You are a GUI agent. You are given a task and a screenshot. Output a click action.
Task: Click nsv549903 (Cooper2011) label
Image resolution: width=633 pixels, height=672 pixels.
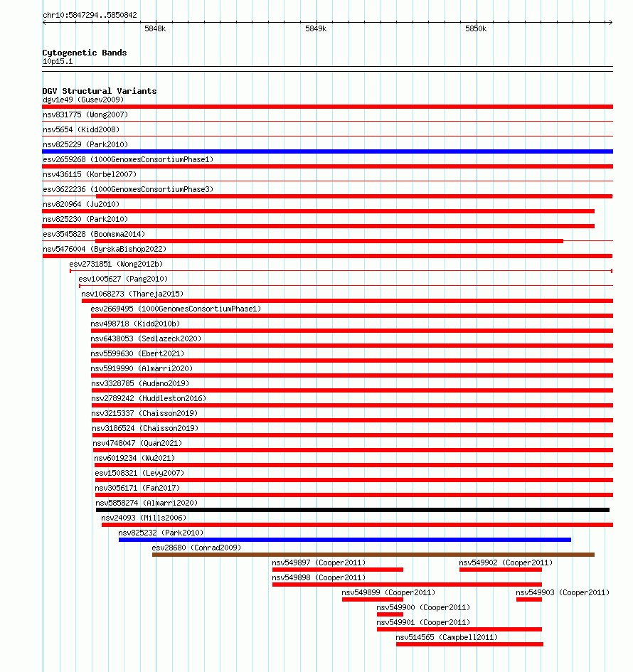coord(563,593)
